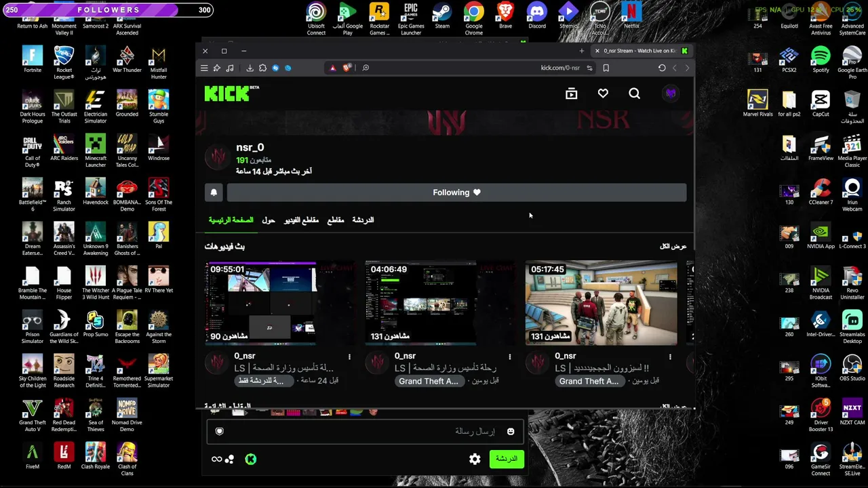Image resolution: width=868 pixels, height=488 pixels.
Task: Open chat settings gear
Action: coord(475,460)
